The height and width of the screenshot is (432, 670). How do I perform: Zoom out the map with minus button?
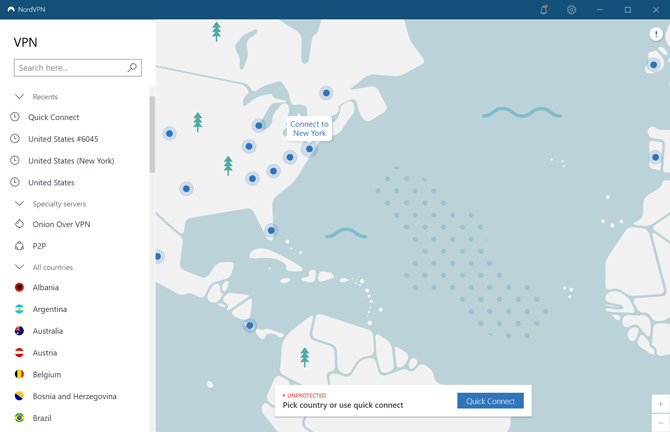click(661, 423)
